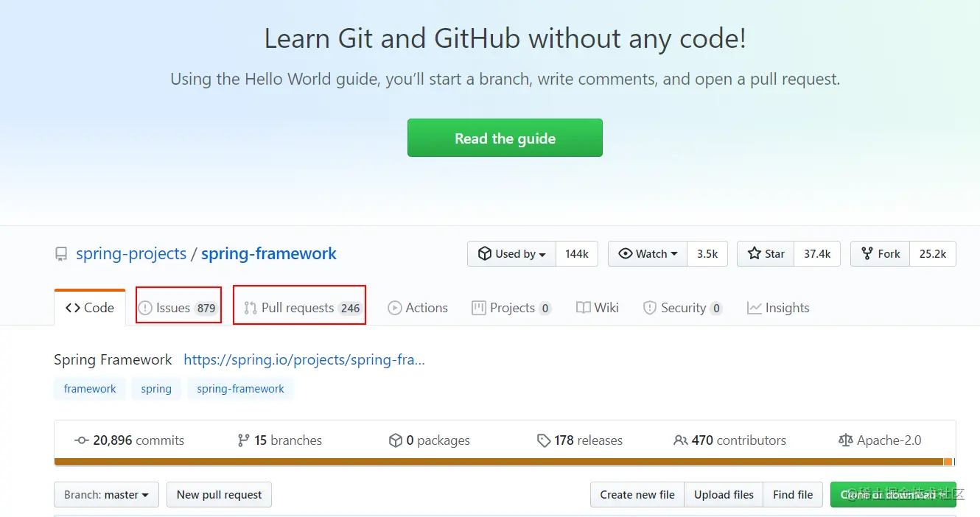980x517 pixels.
Task: Switch to the Code tab
Action: pos(90,308)
